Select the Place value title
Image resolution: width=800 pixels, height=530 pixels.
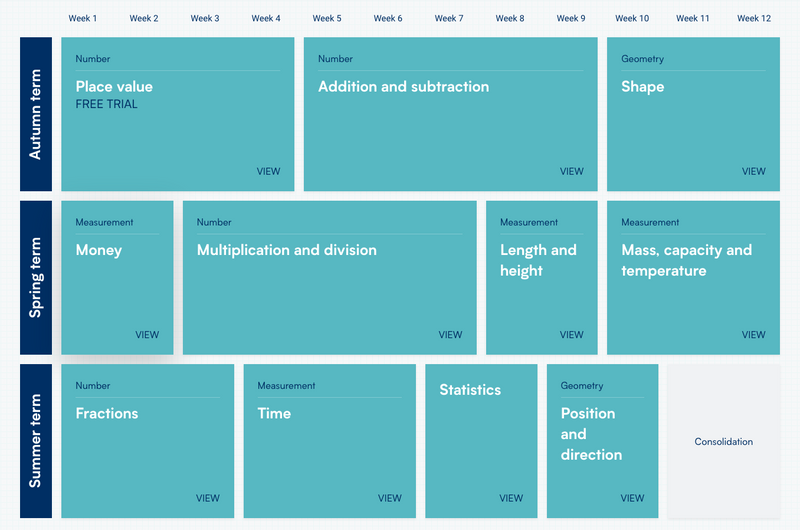114,87
